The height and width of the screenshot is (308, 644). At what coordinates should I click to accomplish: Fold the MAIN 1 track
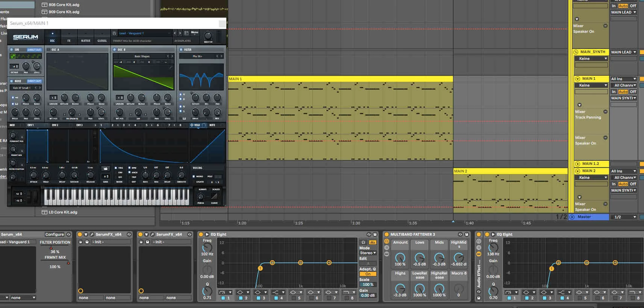click(577, 79)
